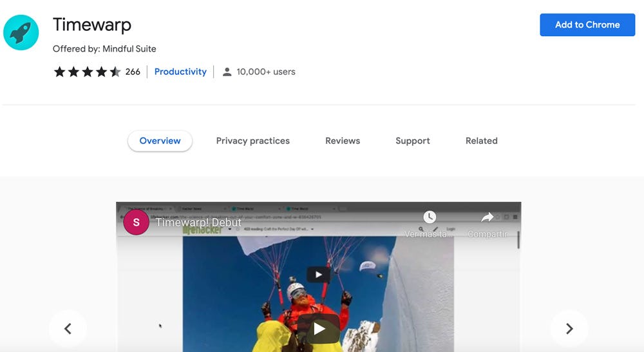The height and width of the screenshot is (352, 644).
Task: Click the Watch later clock icon
Action: (x=430, y=217)
